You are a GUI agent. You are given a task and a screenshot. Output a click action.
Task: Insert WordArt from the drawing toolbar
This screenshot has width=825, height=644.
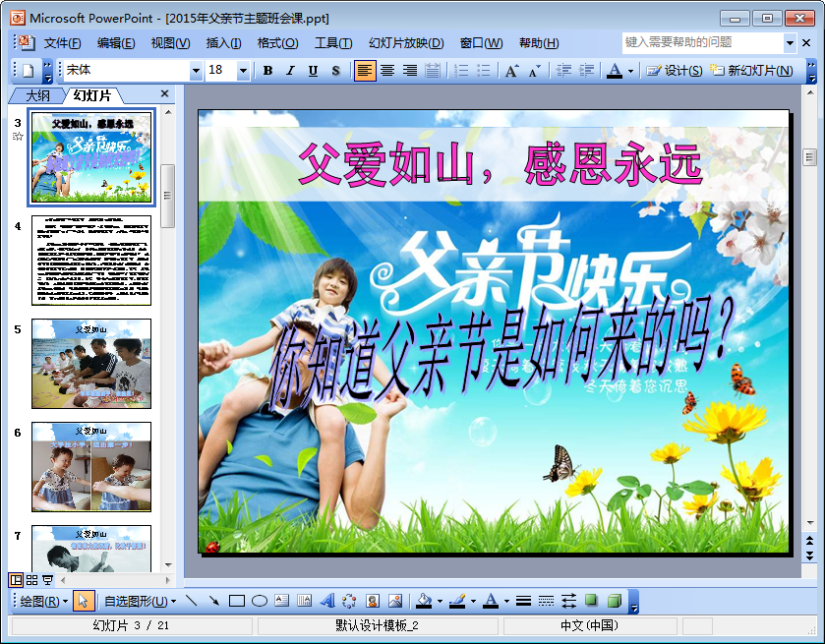coord(327,601)
